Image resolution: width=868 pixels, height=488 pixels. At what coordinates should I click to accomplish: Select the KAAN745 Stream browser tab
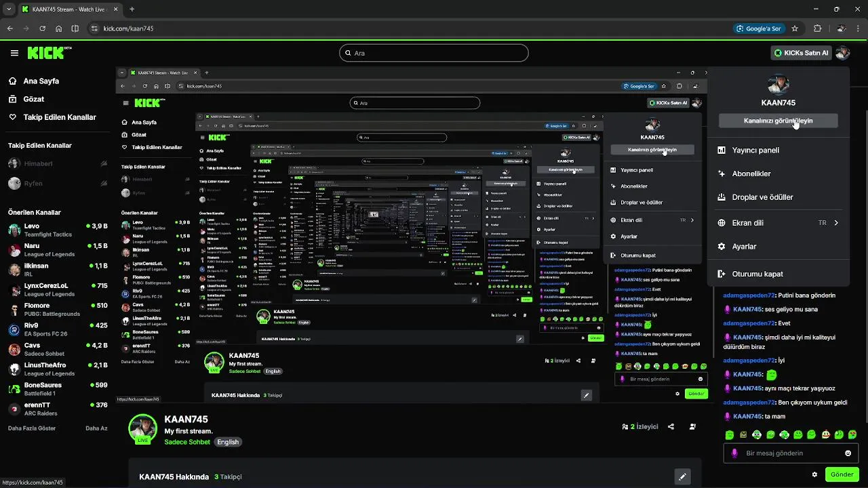(x=71, y=9)
